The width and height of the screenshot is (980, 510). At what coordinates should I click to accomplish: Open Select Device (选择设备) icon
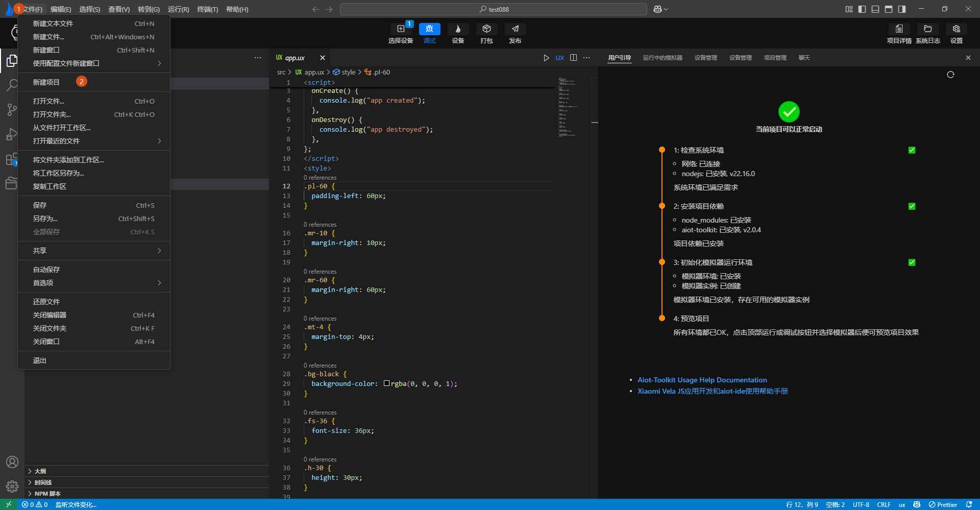(401, 29)
